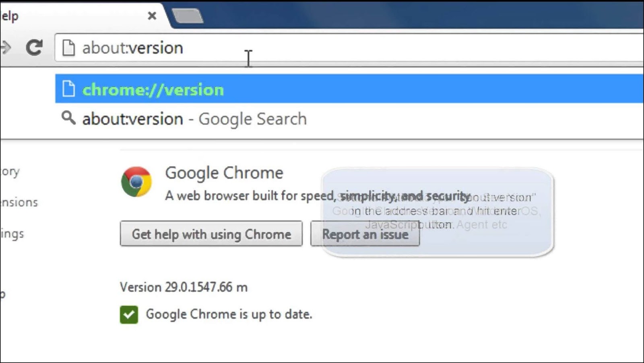Click the page icon beside the chrome://version suggestion

tap(68, 89)
